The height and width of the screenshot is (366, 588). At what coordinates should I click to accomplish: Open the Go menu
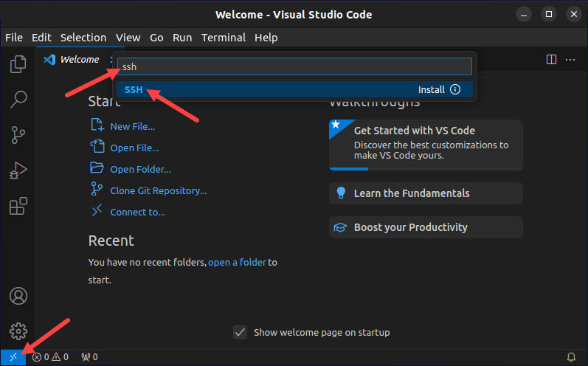tap(156, 38)
